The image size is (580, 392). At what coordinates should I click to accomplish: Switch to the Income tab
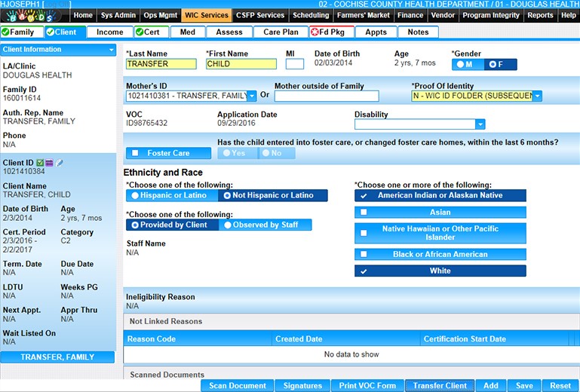click(109, 32)
